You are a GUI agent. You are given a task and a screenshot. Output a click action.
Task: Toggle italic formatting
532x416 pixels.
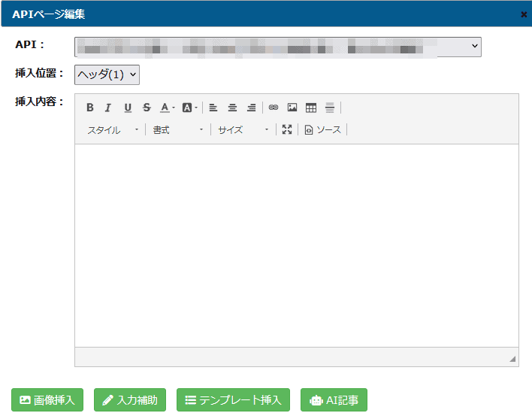pyautogui.click(x=108, y=108)
